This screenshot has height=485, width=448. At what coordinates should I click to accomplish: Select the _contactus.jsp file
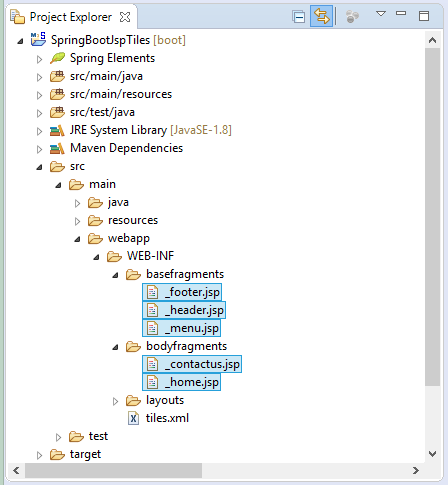[x=192, y=364]
